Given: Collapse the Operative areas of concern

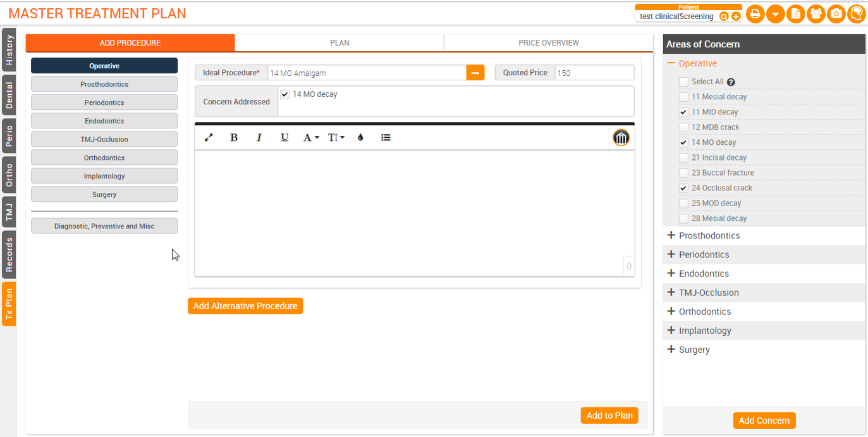Looking at the screenshot, I should pyautogui.click(x=671, y=63).
